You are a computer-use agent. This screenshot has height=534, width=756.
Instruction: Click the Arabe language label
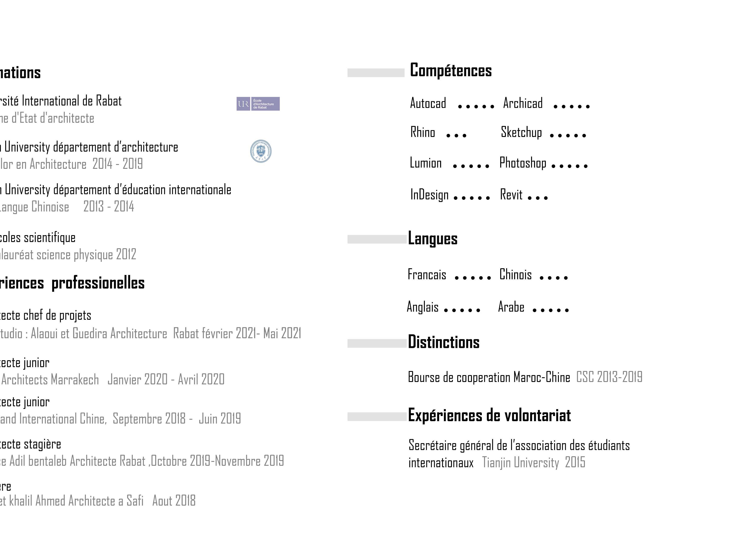click(x=511, y=307)
